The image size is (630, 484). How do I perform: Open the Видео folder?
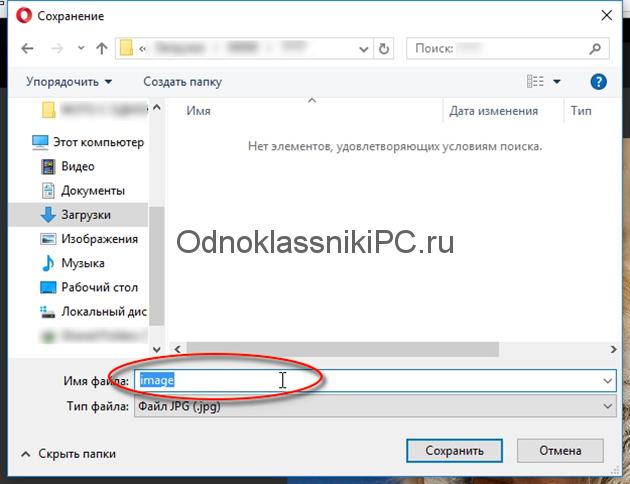(x=78, y=166)
